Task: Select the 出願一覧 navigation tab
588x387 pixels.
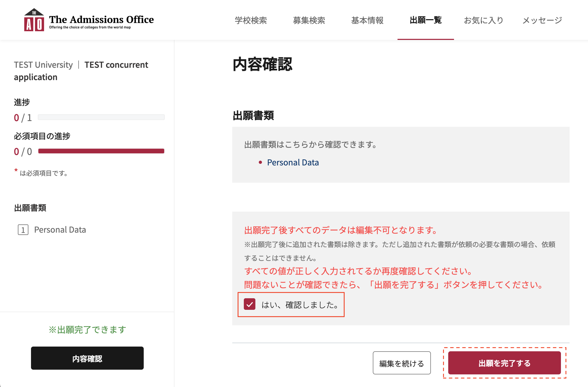Action: (425, 20)
